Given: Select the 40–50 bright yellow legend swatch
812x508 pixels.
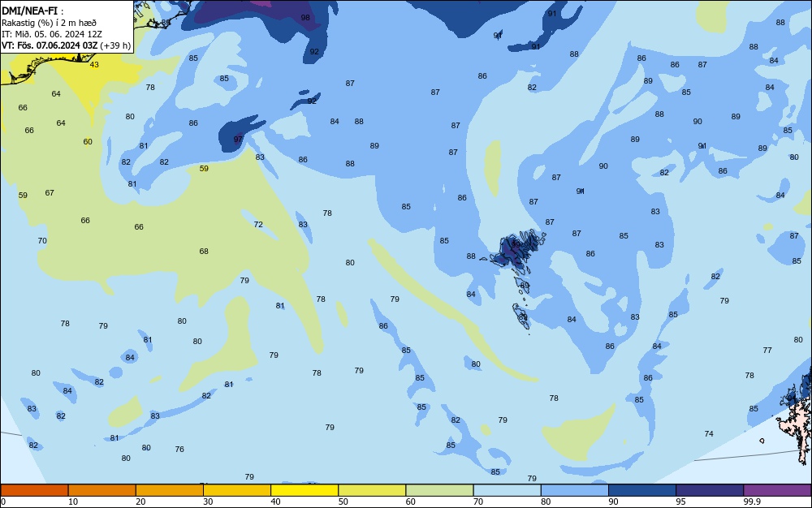Looking at the screenshot, I should coord(304,490).
